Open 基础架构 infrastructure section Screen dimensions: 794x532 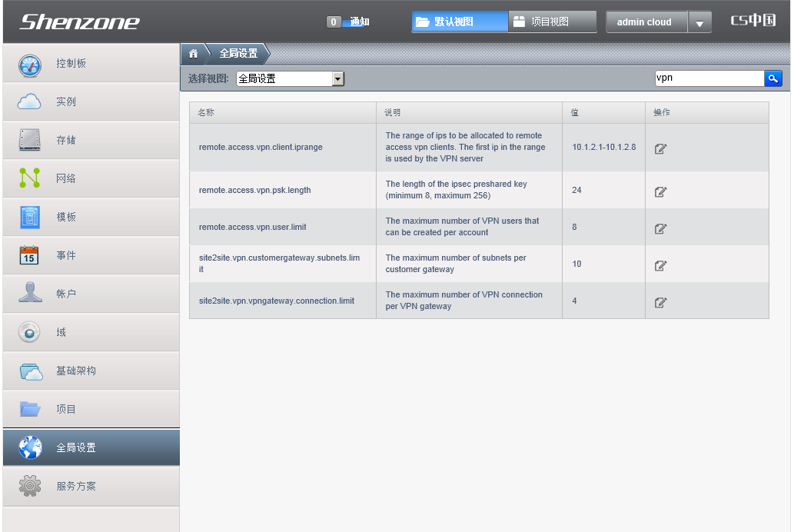[75, 371]
